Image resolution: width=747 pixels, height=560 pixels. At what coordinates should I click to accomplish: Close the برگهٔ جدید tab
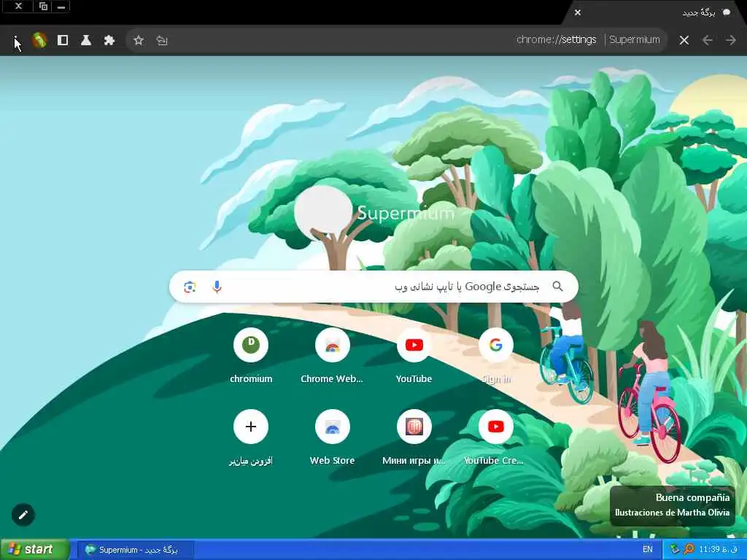pyautogui.click(x=578, y=12)
